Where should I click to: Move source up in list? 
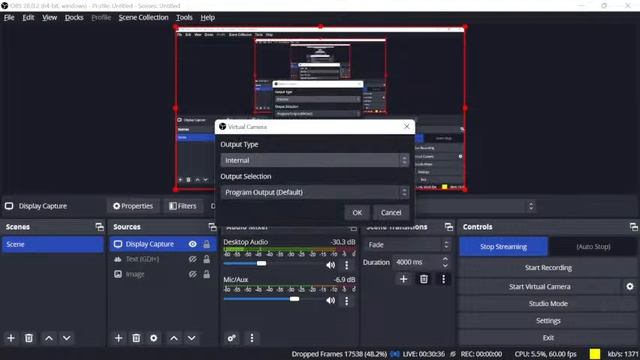[x=174, y=338]
